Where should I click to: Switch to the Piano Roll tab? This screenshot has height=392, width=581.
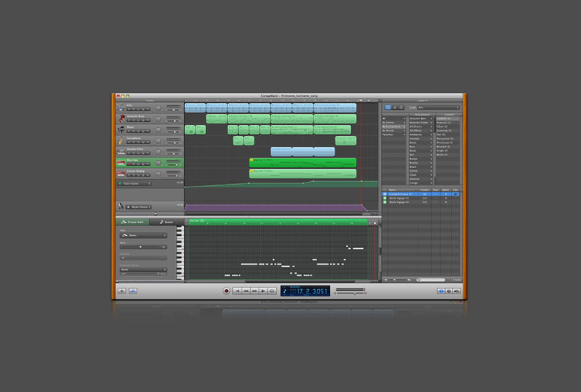coord(132,222)
